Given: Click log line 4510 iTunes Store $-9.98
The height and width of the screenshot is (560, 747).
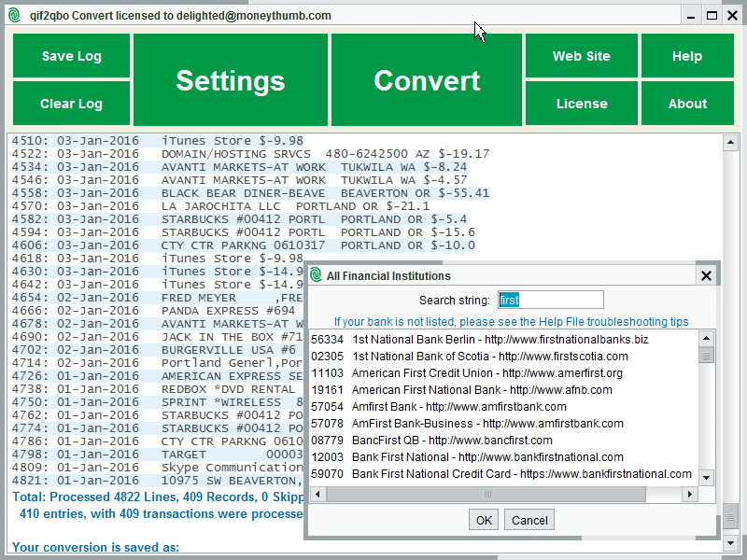Looking at the screenshot, I should (158, 141).
